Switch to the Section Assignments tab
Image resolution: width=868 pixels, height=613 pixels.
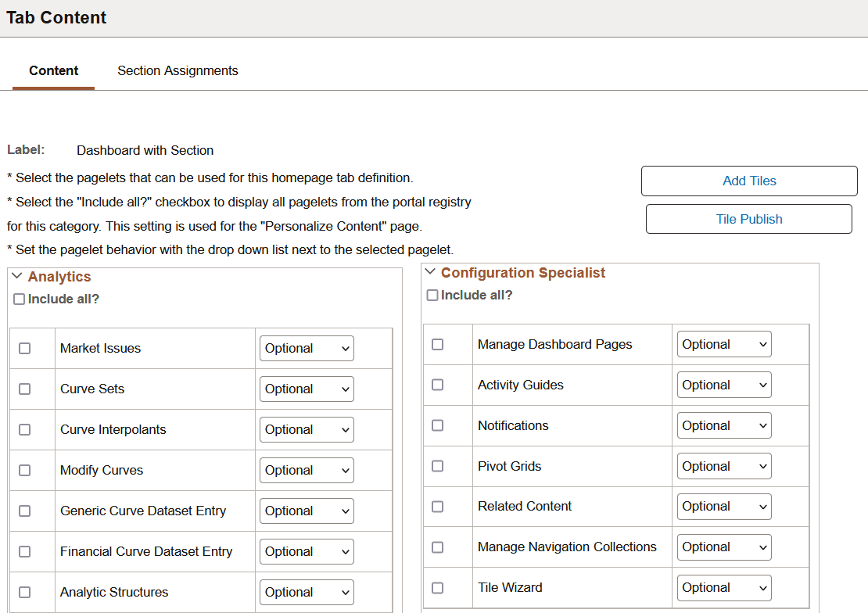(178, 70)
